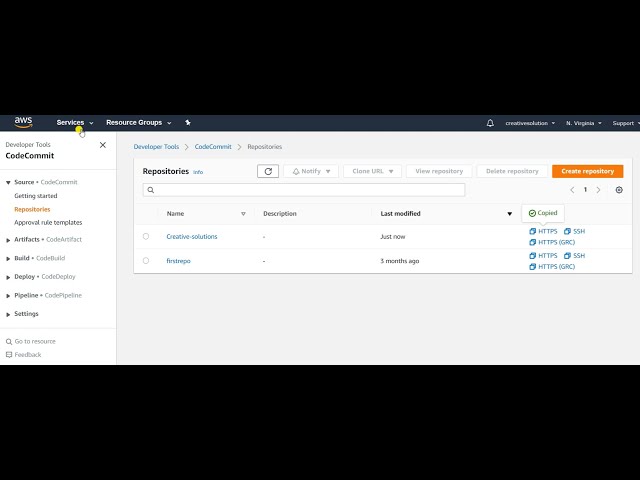Open the Creative-solutions repository link
Viewport: 640px width, 480px height.
point(192,236)
